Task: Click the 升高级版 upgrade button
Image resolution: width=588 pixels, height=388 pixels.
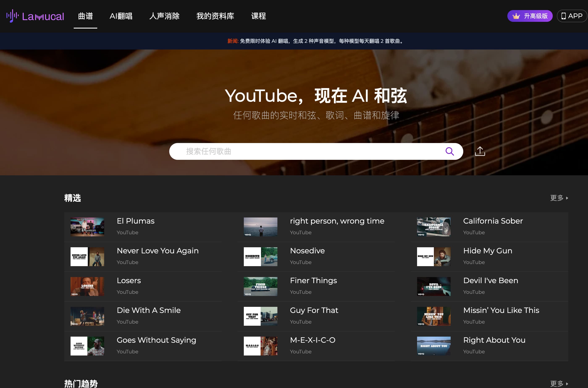Action: coord(530,16)
